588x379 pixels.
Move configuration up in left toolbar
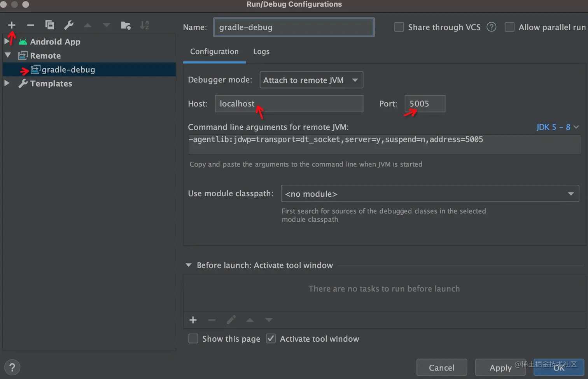87,25
